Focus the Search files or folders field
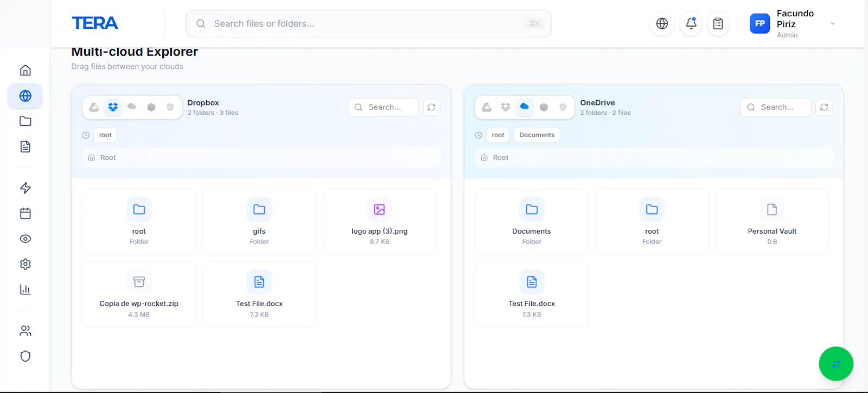The width and height of the screenshot is (868, 393). [368, 24]
